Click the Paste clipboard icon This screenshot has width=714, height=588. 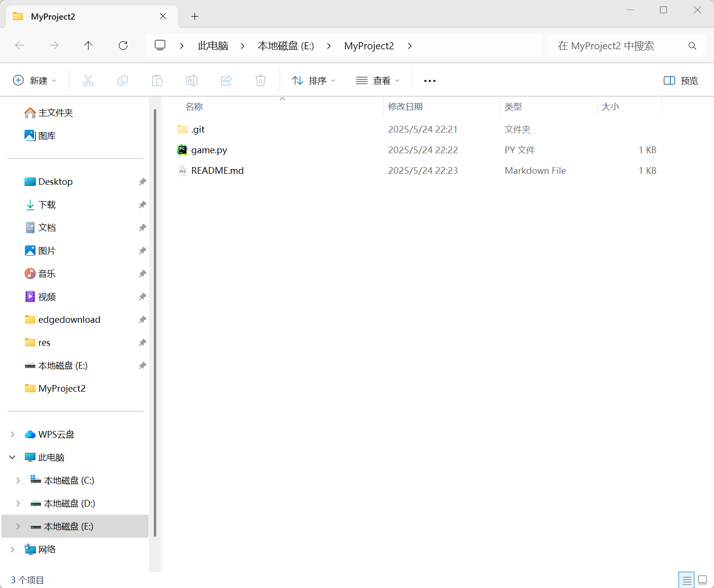157,80
